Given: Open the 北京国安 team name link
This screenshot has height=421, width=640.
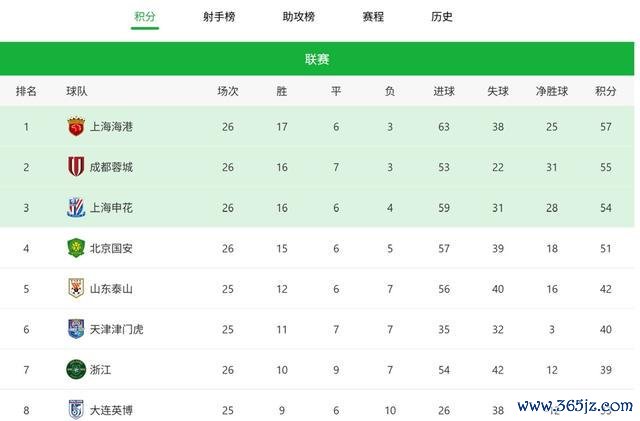Looking at the screenshot, I should [x=111, y=248].
